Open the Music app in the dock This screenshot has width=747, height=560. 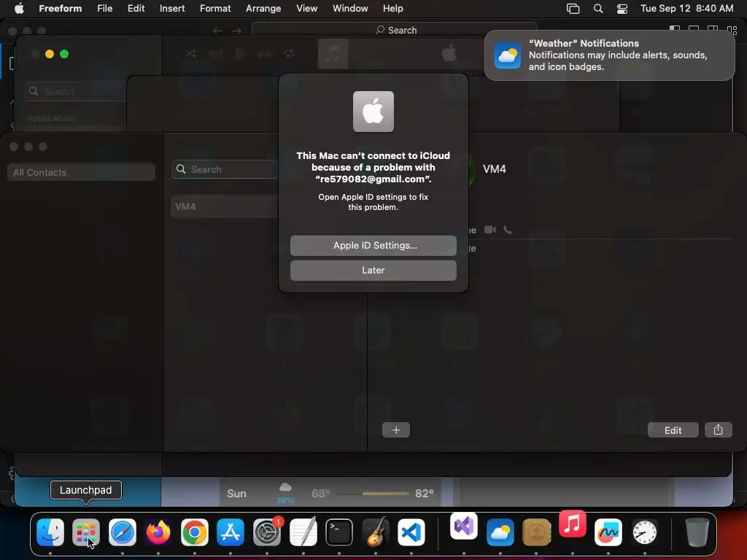[572, 524]
